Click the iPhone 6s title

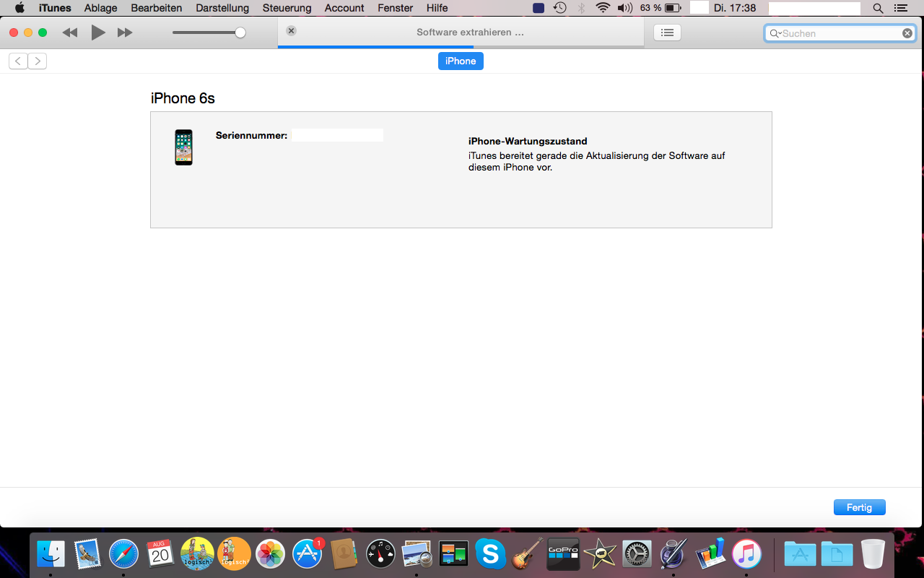pos(183,98)
